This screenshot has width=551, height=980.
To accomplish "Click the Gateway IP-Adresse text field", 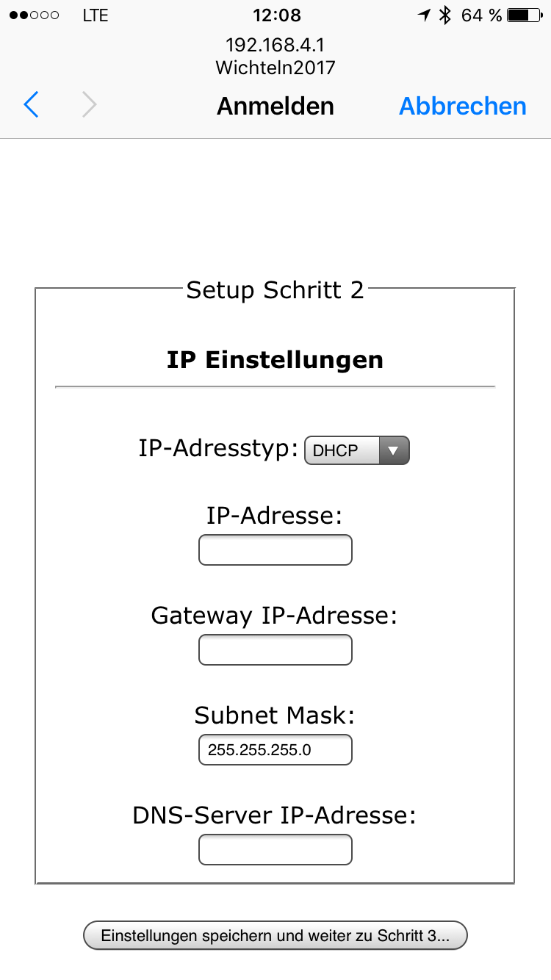I will [275, 650].
